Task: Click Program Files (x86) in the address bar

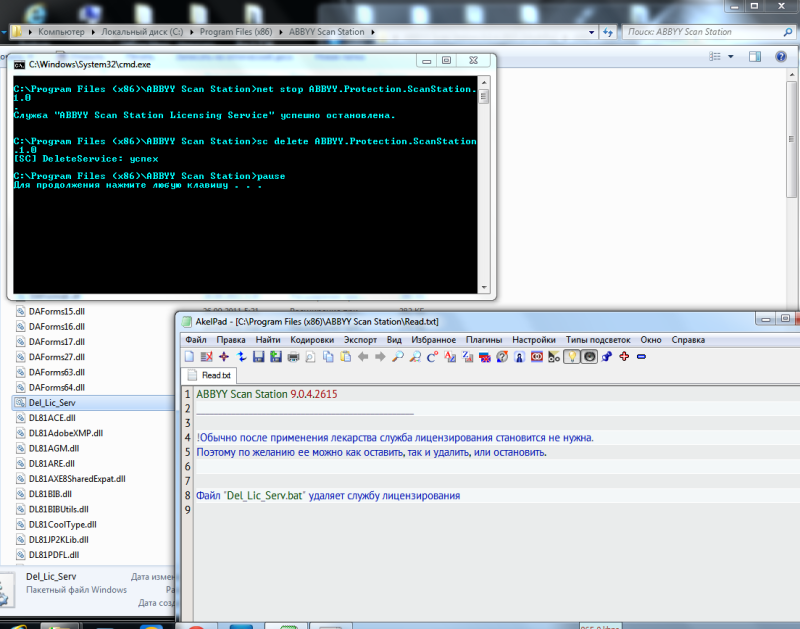Action: (x=236, y=32)
